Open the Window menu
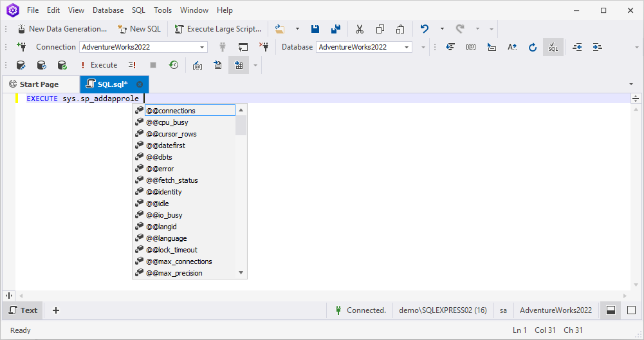 194,10
